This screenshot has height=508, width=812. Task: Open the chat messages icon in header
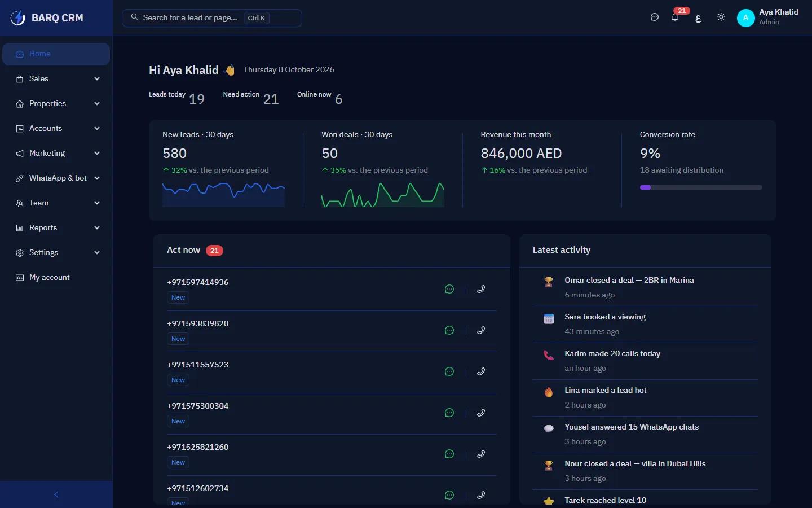click(x=655, y=17)
